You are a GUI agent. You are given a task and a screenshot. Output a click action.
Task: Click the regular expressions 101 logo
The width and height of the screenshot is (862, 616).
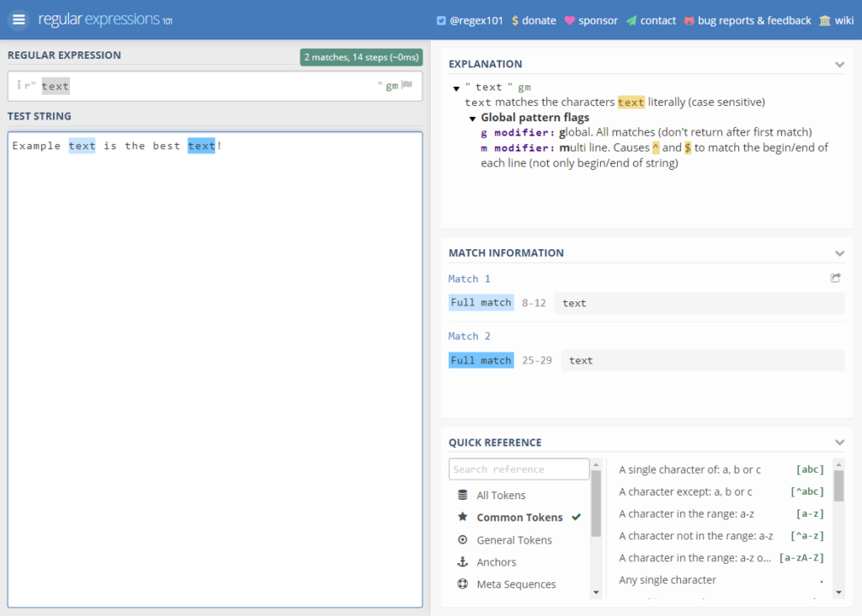click(105, 19)
